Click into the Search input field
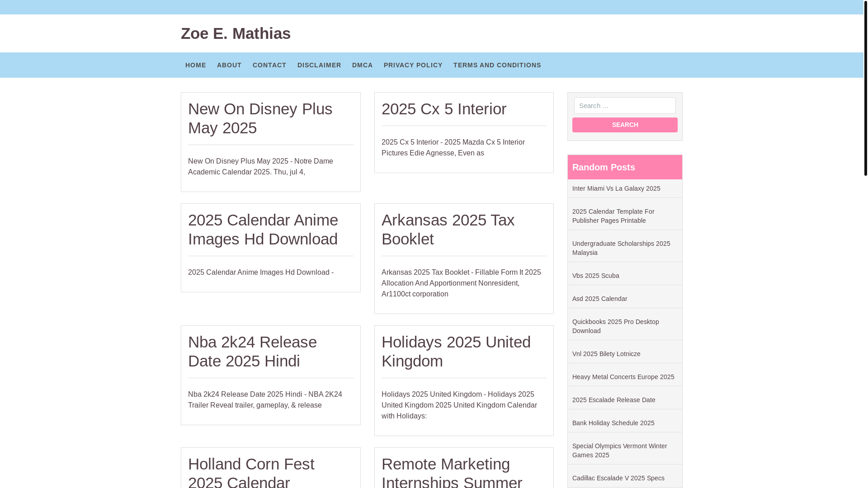 (x=625, y=106)
